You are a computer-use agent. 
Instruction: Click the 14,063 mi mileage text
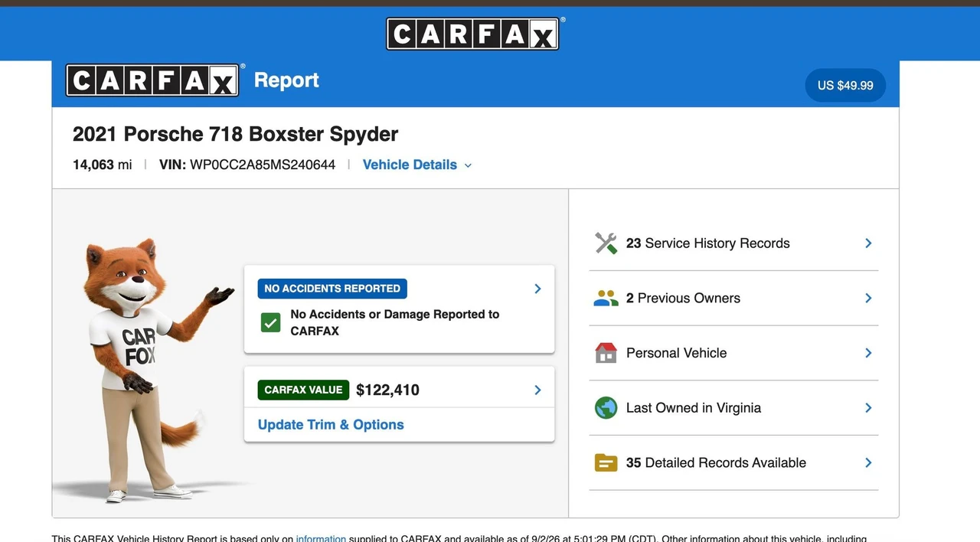103,165
